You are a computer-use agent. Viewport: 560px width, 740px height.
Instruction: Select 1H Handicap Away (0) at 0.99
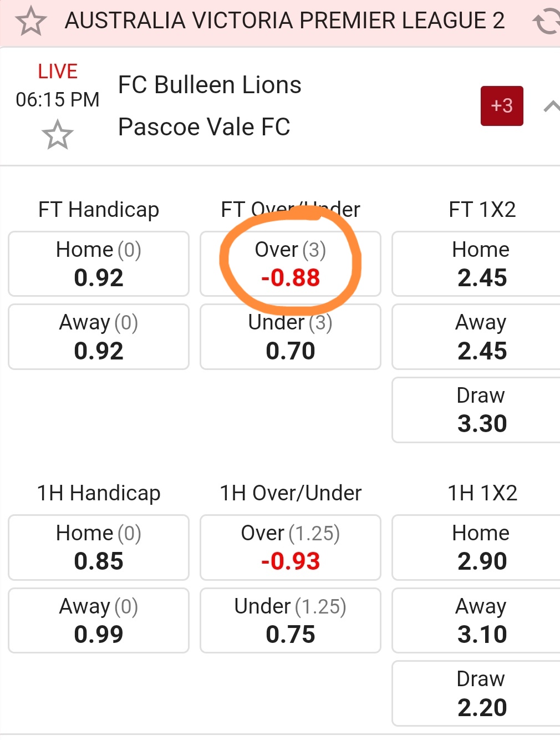click(x=99, y=620)
